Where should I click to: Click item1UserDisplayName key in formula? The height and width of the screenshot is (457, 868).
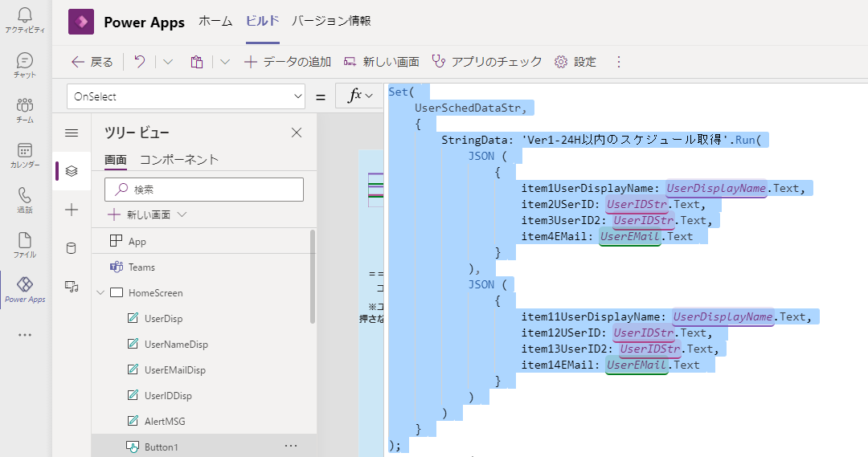(588, 188)
